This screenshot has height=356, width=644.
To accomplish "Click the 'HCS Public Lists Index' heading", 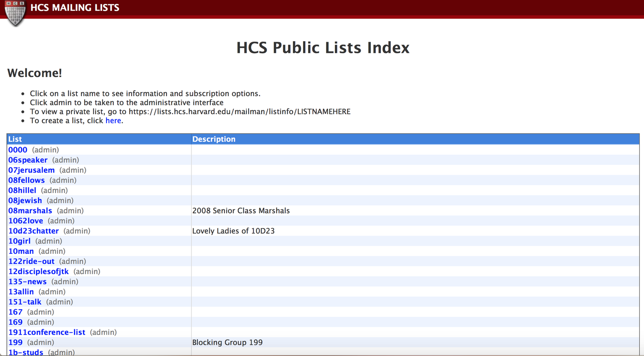I will [x=323, y=48].
